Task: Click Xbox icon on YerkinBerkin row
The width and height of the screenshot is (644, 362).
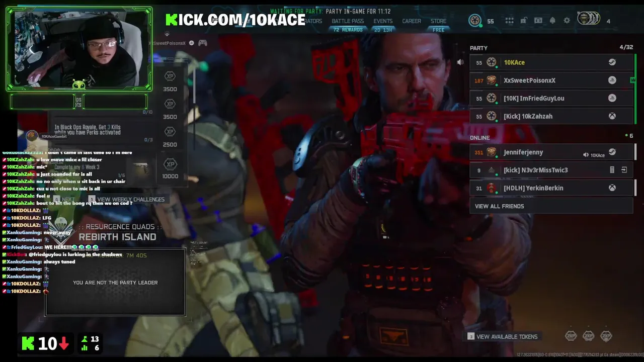Action: [612, 188]
